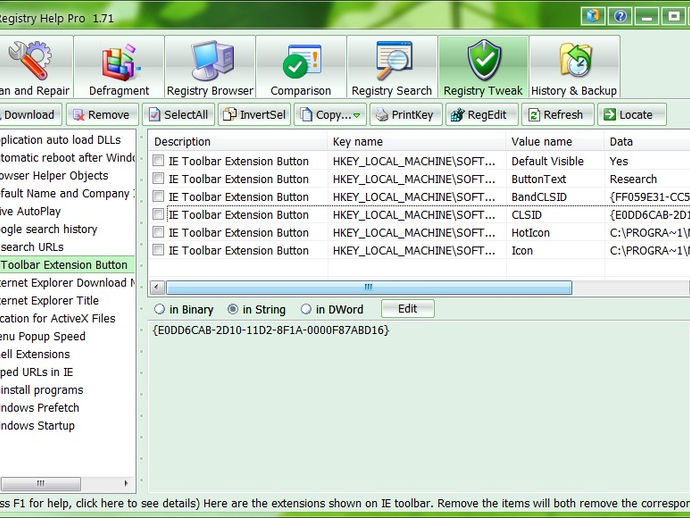Screen dimensions: 690x518
Task: Click the Edit button
Action: pos(407,309)
